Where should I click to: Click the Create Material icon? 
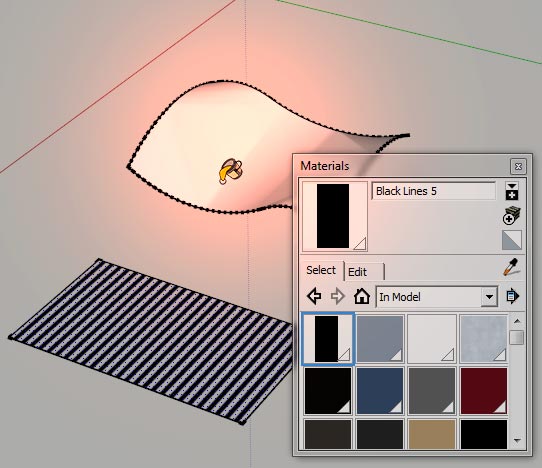coord(512,216)
